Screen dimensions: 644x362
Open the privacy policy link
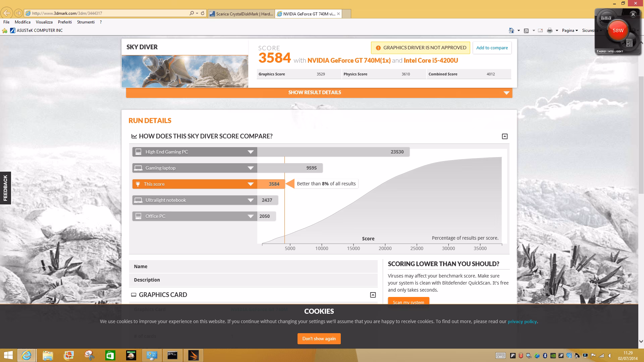tap(522, 321)
